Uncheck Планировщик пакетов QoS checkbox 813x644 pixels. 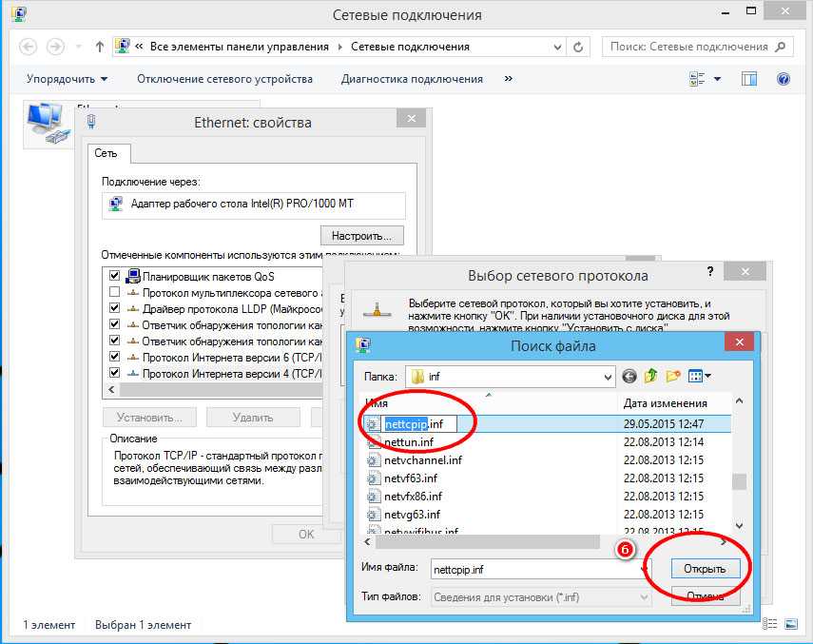tap(115, 276)
